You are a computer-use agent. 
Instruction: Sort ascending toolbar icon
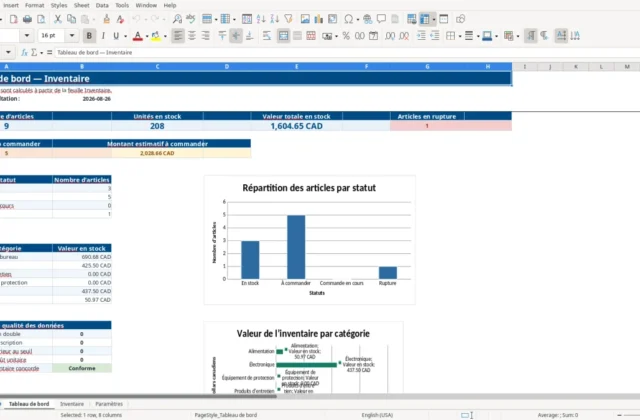261,19
